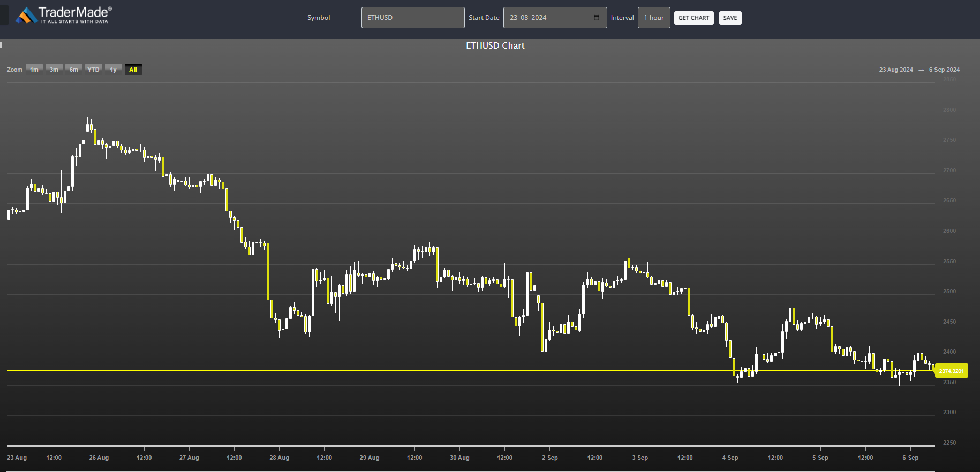This screenshot has height=472, width=980.
Task: Set zoom range to 3m
Action: 54,70
